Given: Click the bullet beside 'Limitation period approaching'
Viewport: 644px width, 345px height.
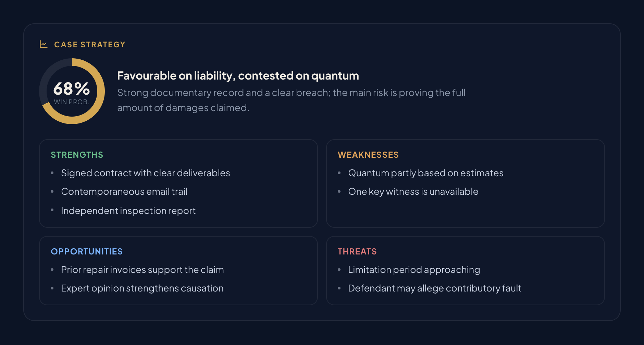Looking at the screenshot, I should point(339,270).
